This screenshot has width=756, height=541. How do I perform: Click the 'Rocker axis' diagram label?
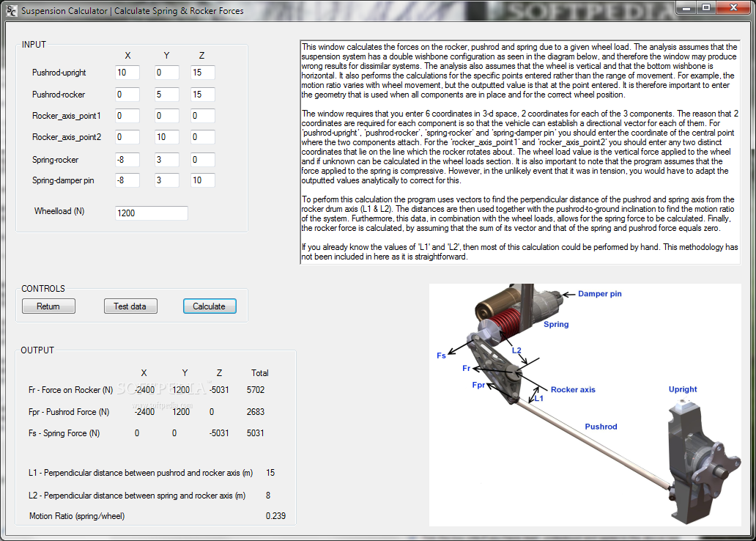pos(574,389)
